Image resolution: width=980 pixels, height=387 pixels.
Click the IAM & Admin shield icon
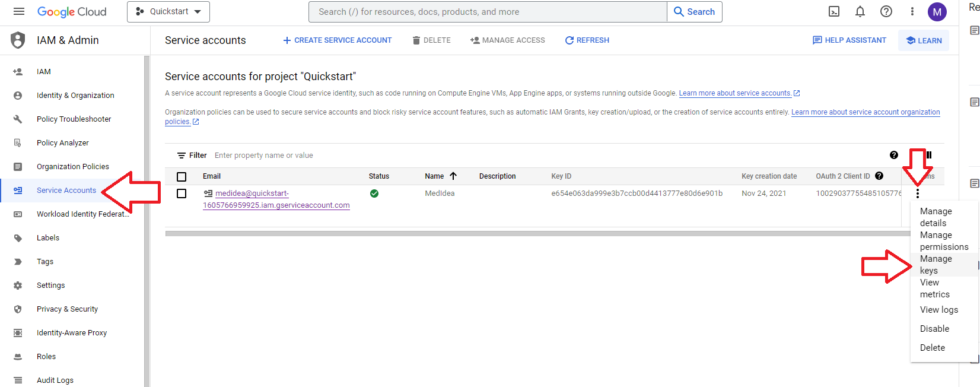tap(18, 40)
